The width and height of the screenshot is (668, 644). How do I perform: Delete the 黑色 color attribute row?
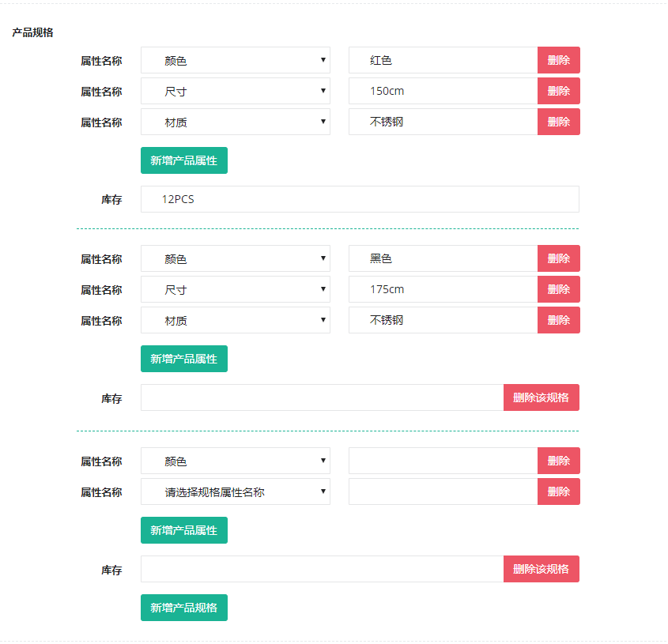coord(559,258)
